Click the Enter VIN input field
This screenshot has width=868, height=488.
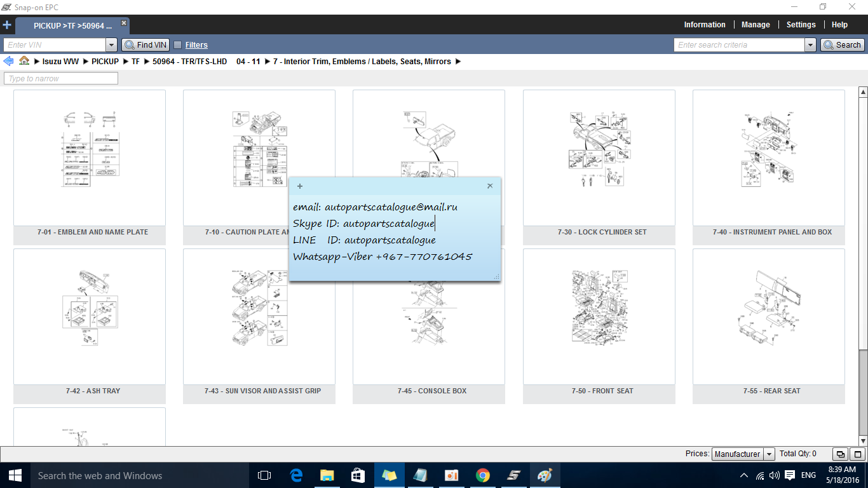point(55,45)
